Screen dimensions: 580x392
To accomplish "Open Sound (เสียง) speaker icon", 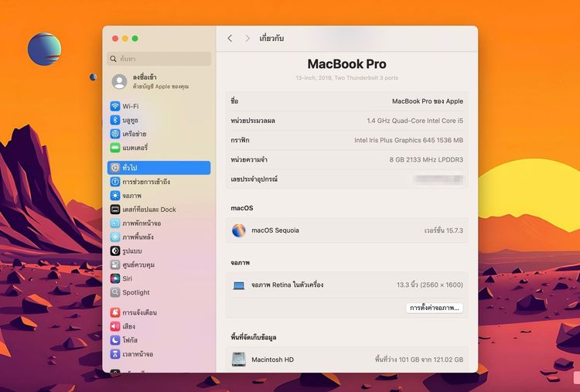I will (x=115, y=326).
